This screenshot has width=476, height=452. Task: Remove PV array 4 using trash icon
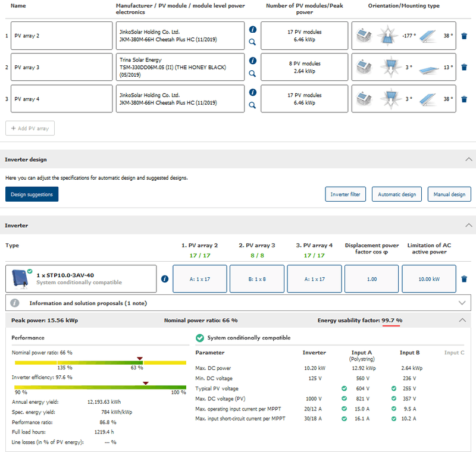click(x=465, y=99)
